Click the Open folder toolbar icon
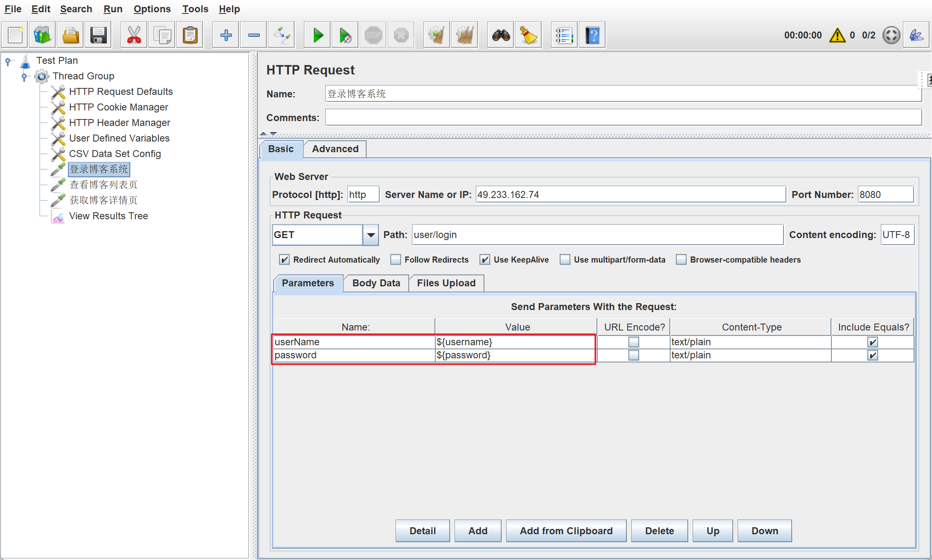Viewport: 932px width, 560px height. (x=70, y=36)
